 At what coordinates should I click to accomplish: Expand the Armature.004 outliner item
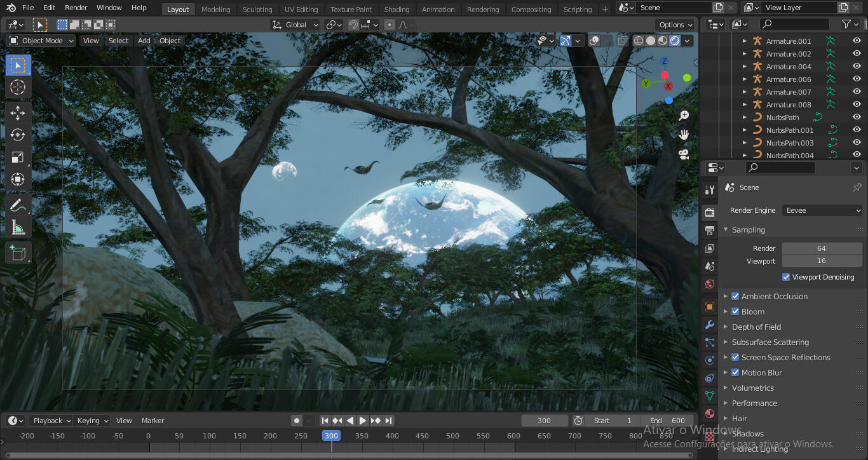pos(744,66)
